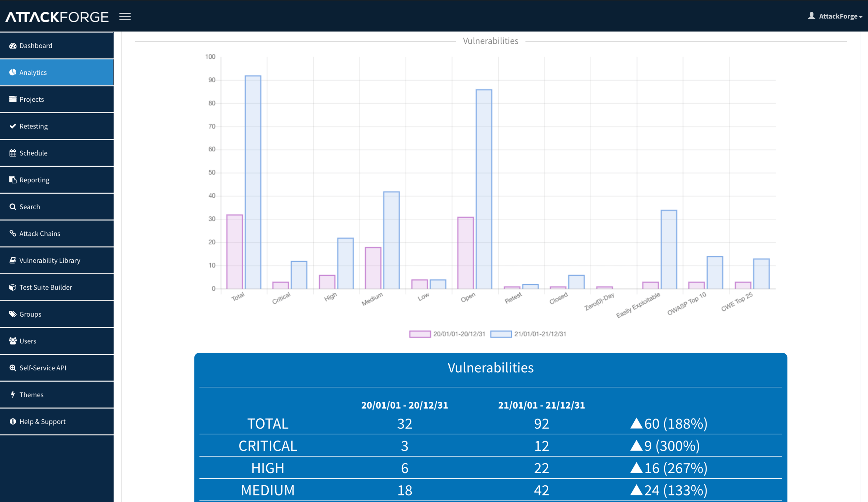This screenshot has width=868, height=502.
Task: Open Help & Support
Action: point(42,421)
